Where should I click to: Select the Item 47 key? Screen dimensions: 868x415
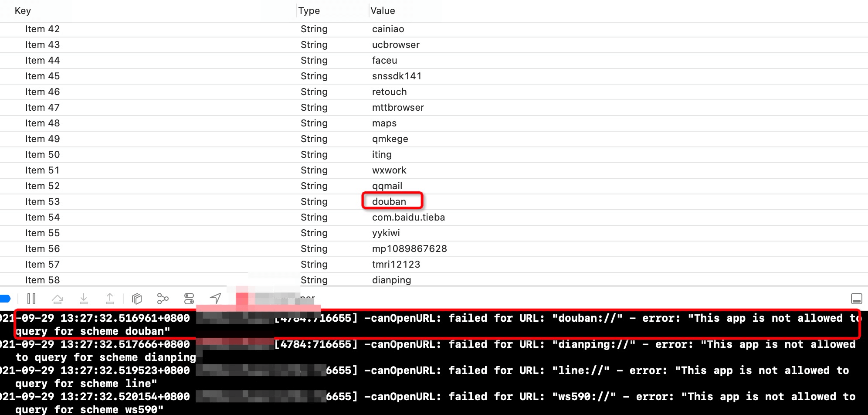point(42,108)
